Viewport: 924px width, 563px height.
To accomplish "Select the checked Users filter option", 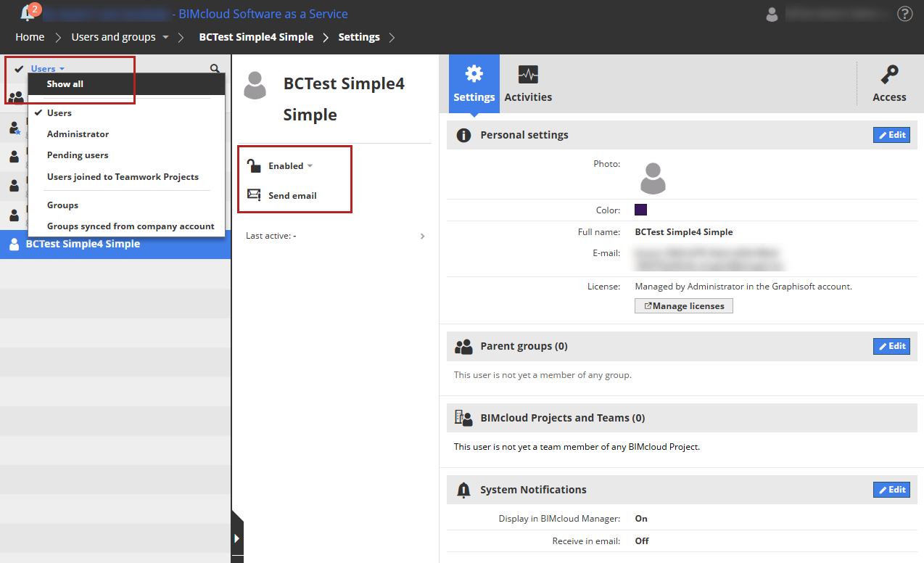I will click(59, 112).
